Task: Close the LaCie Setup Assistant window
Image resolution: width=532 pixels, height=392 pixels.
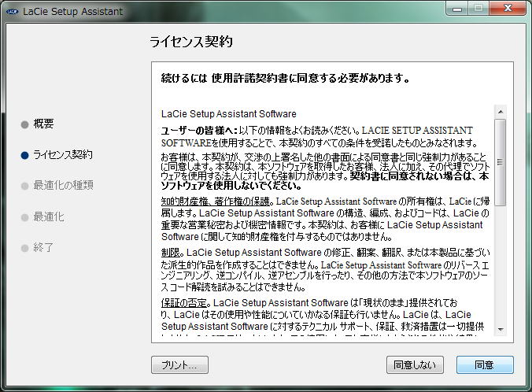Action: [508, 9]
